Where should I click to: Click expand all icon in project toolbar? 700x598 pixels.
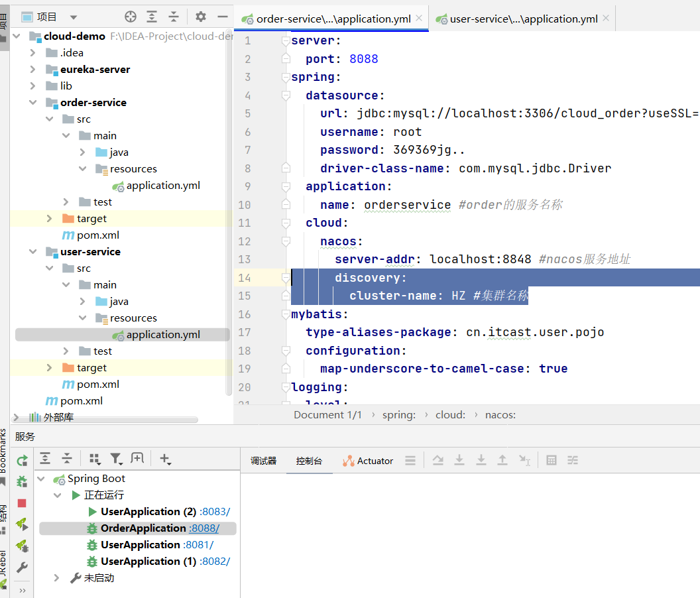point(152,17)
